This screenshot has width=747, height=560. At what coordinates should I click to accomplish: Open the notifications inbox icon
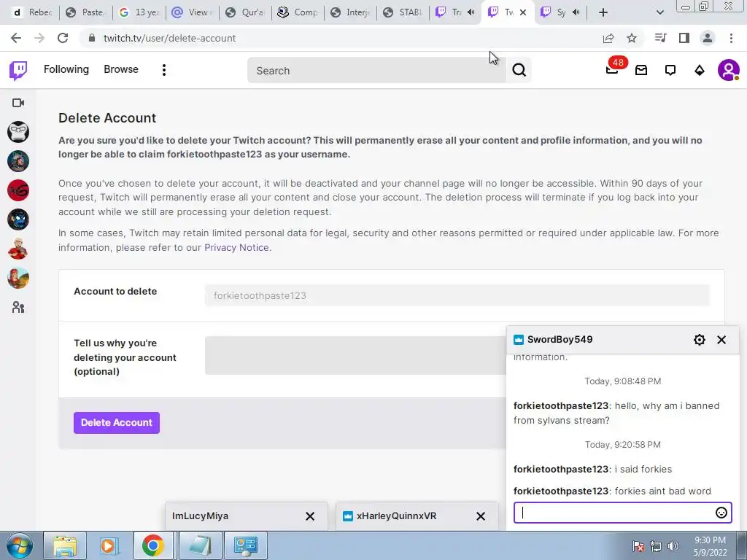[641, 71]
